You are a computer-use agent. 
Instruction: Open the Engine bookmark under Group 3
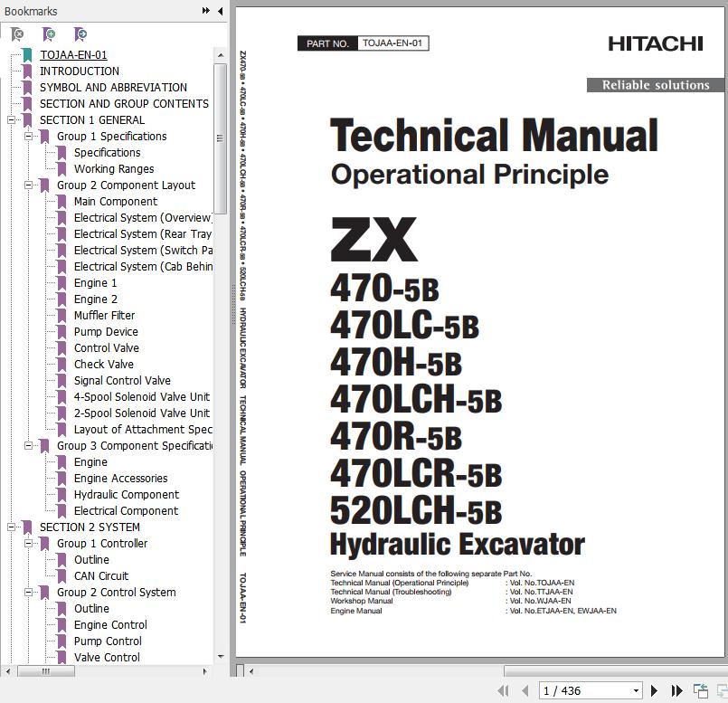[90, 461]
